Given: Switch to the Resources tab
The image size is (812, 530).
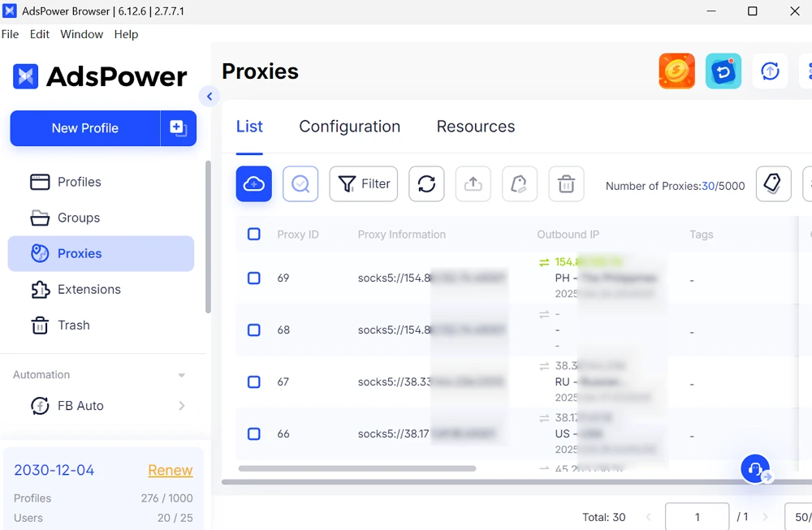Looking at the screenshot, I should (x=475, y=127).
